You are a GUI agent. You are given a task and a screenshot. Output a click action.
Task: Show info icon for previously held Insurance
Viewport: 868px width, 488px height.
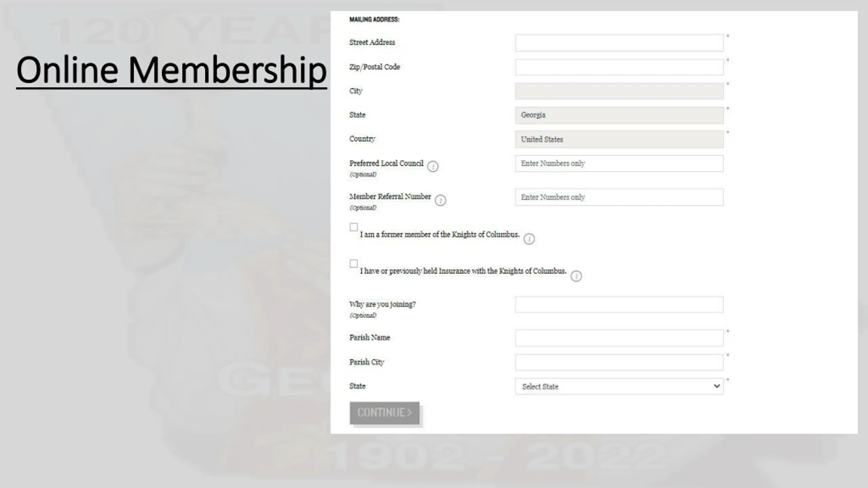(576, 276)
